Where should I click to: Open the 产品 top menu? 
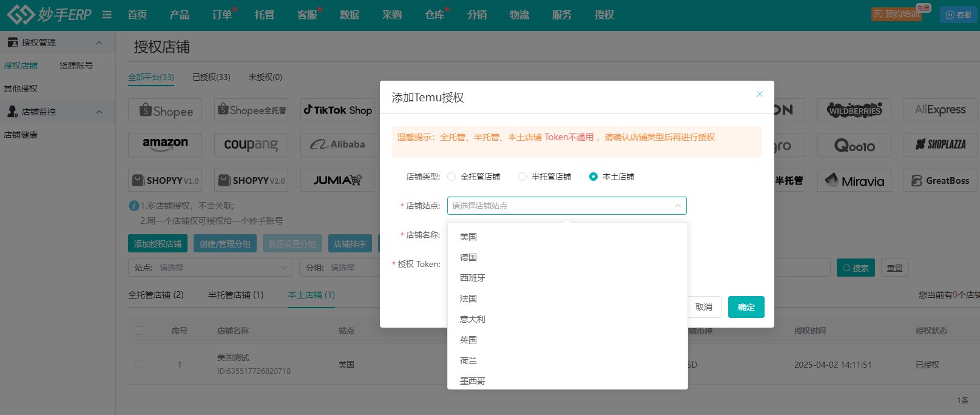pyautogui.click(x=180, y=15)
